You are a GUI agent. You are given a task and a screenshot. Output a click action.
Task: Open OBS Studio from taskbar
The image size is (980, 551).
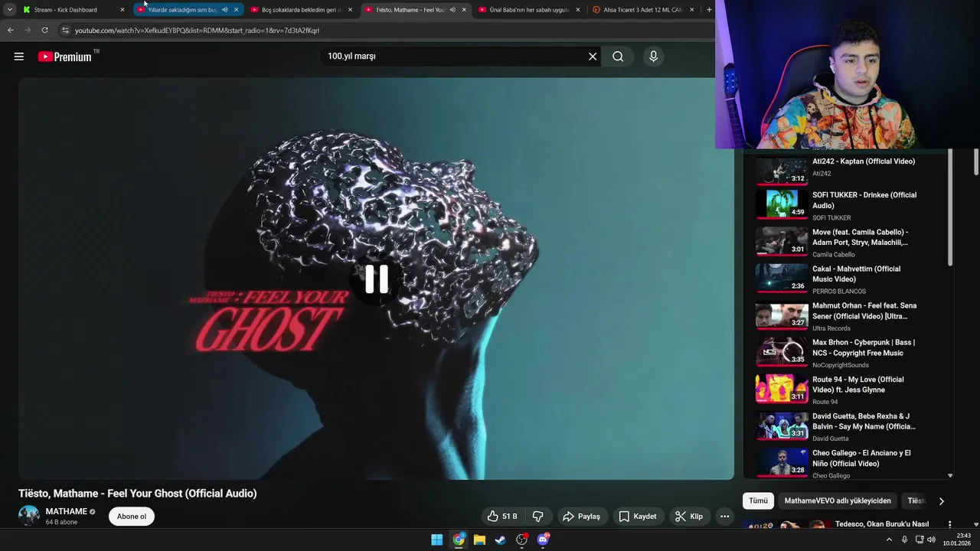coord(522,540)
